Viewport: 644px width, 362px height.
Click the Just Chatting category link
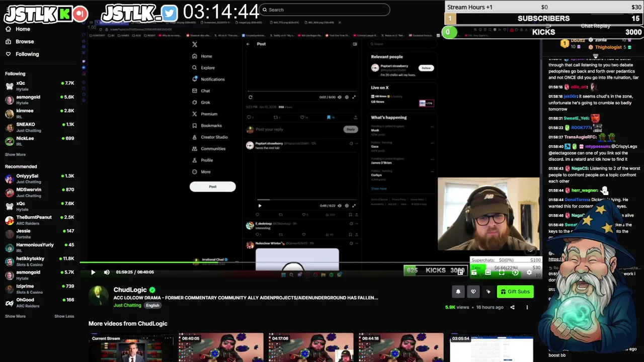click(127, 305)
